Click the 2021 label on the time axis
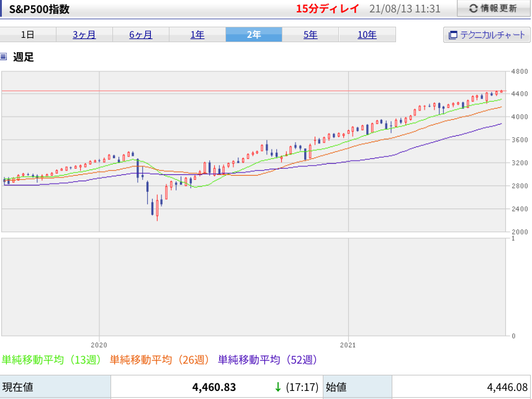The width and height of the screenshot is (532, 399). click(348, 345)
